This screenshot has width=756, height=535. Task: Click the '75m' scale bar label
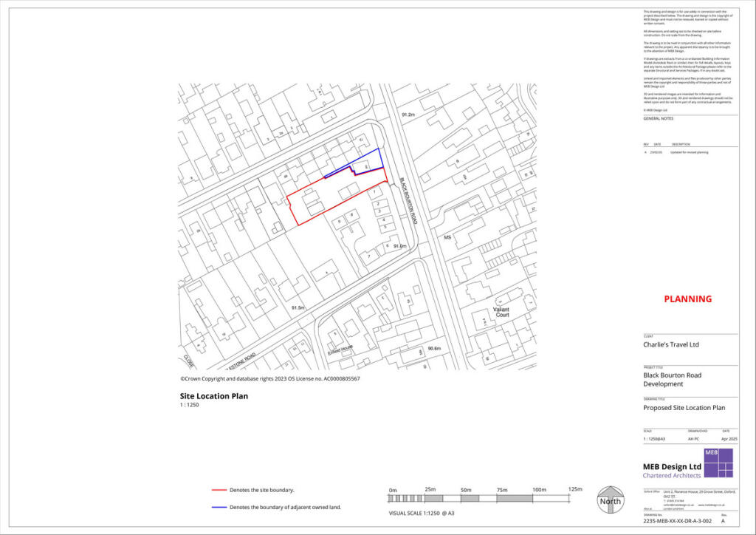pyautogui.click(x=502, y=490)
